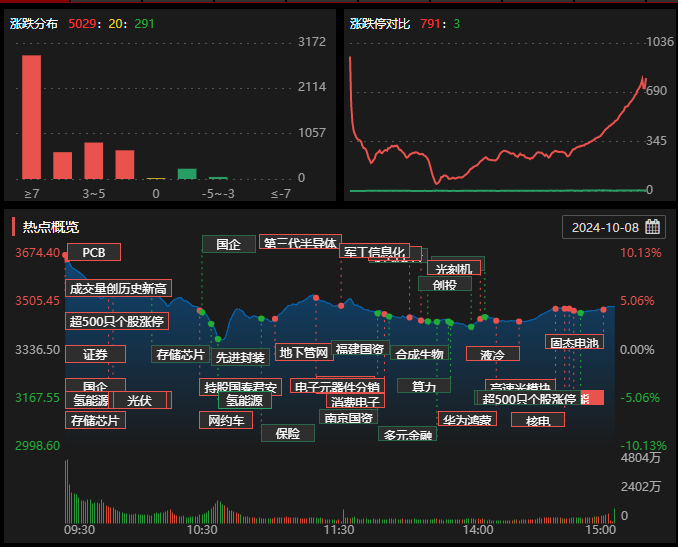Click the red marker dot at the PCB opening point
The image size is (678, 547).
click(x=65, y=256)
